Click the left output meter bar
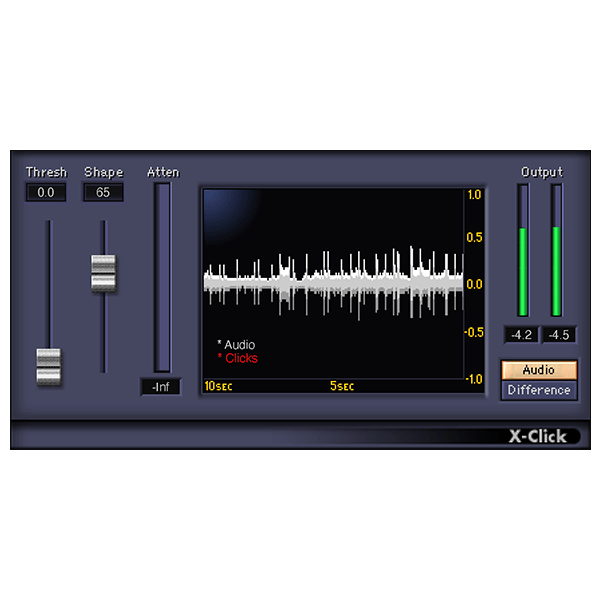 point(523,250)
